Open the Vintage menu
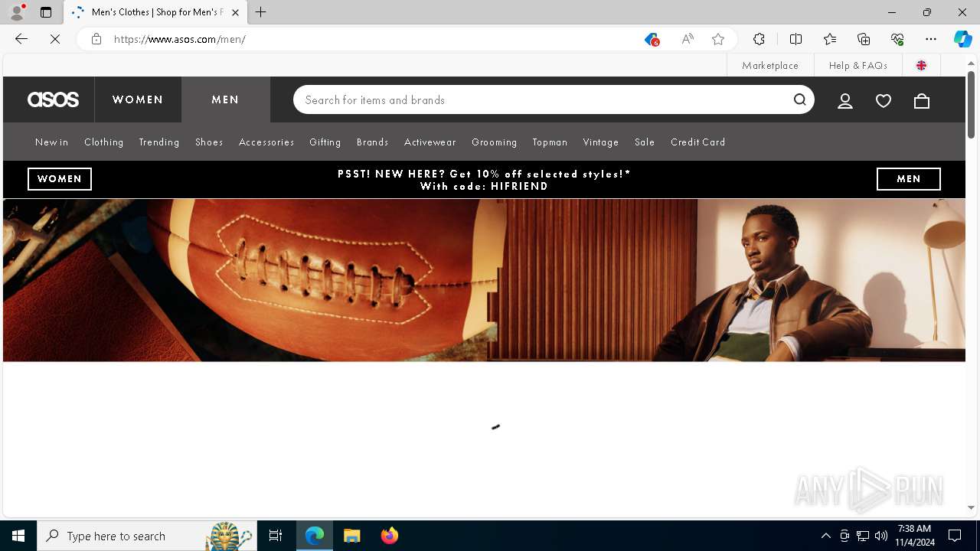 pyautogui.click(x=601, y=142)
